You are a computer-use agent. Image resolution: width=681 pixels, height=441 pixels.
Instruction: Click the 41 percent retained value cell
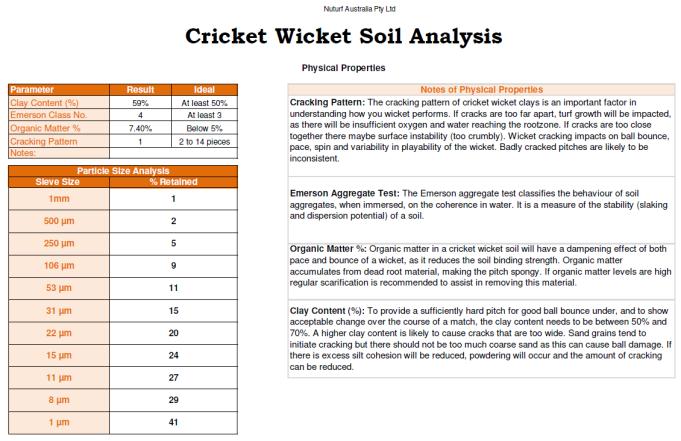173,423
